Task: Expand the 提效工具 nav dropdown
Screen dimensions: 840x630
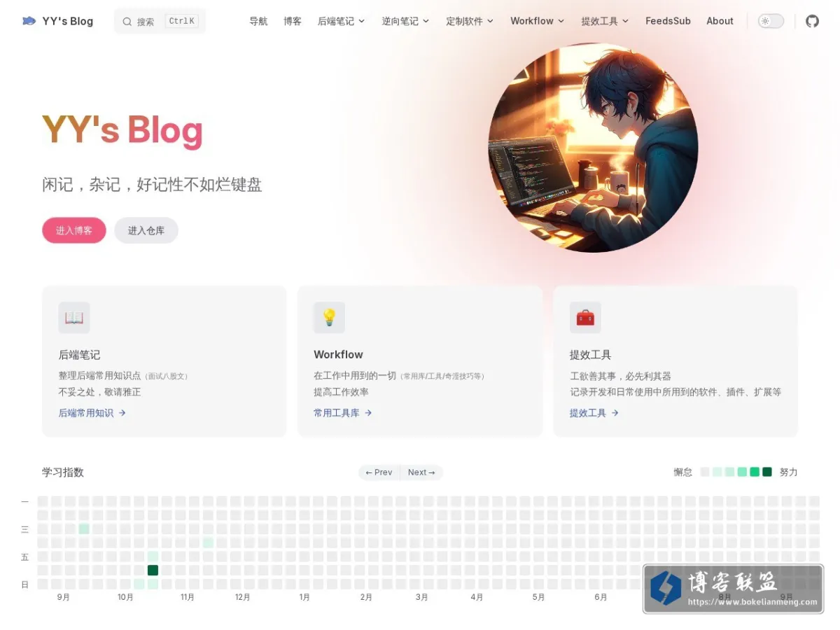Action: pos(605,21)
